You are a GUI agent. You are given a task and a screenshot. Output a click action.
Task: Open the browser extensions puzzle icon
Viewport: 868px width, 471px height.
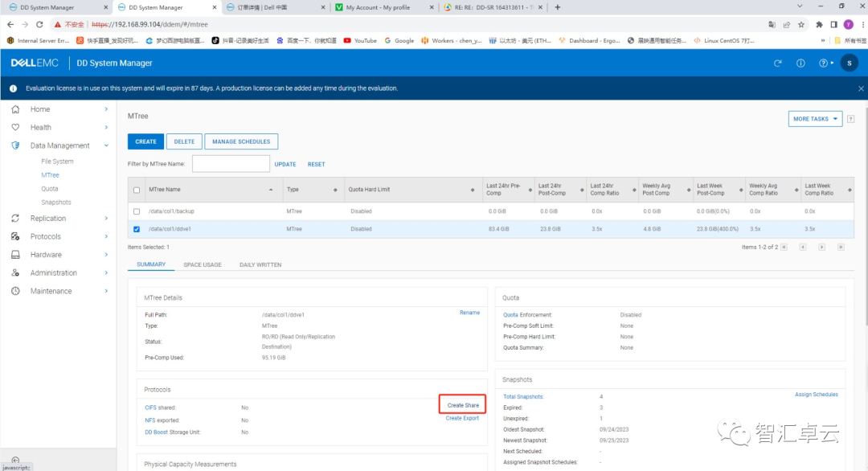point(819,24)
